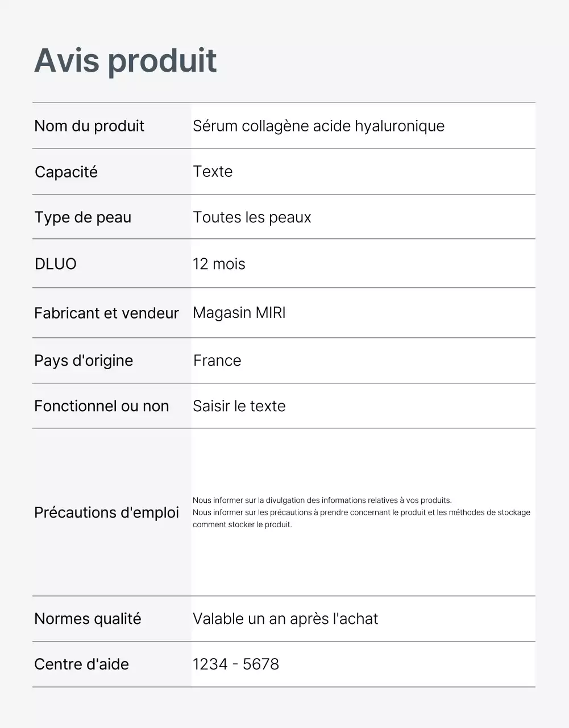Screen dimensions: 569x728
Task: Click the precautions paragraph about product storage
Action: tap(361, 512)
